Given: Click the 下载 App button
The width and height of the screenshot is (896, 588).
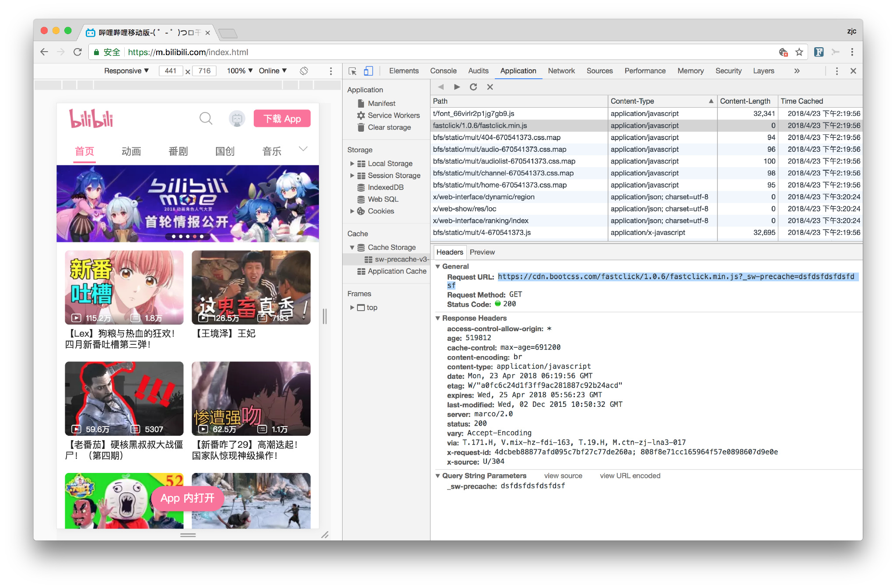Looking at the screenshot, I should tap(282, 119).
